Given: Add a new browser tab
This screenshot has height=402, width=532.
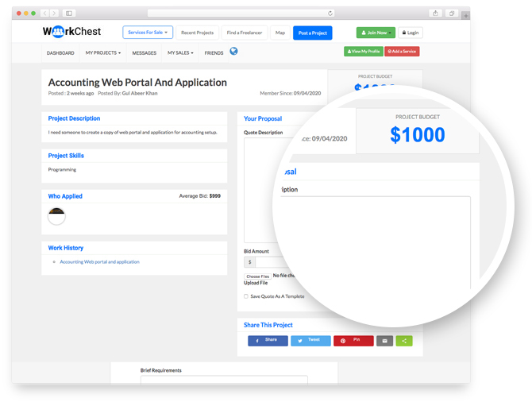Looking at the screenshot, I should tap(466, 16).
